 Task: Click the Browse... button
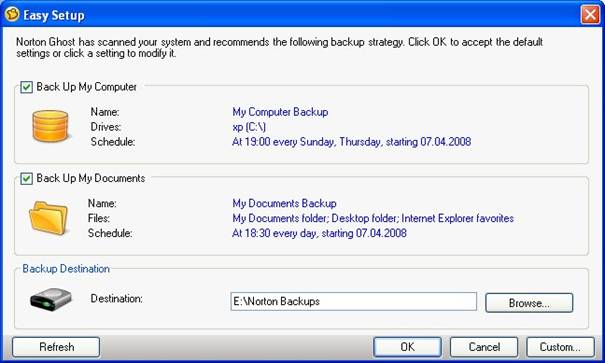pyautogui.click(x=529, y=303)
